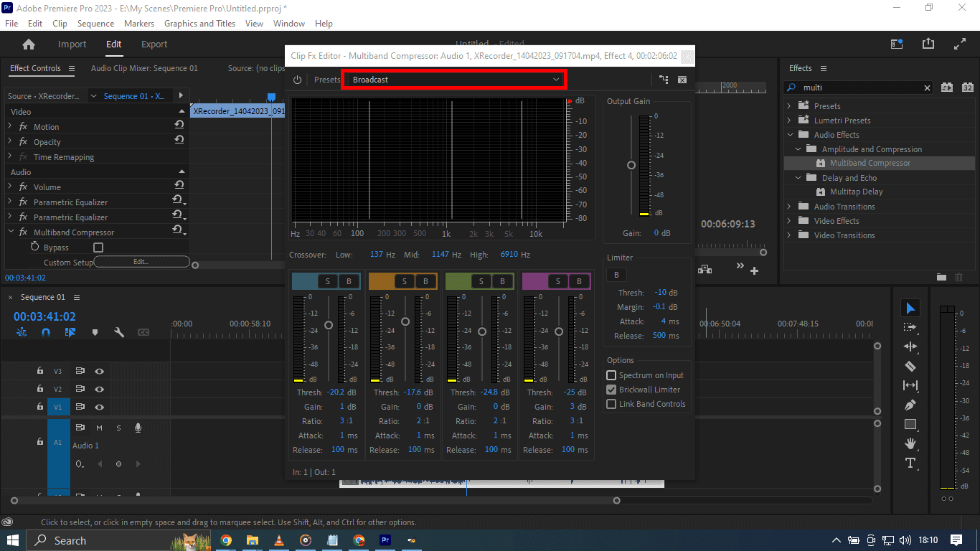The height and width of the screenshot is (551, 980).
Task: Reset the Volume effect
Action: [179, 185]
